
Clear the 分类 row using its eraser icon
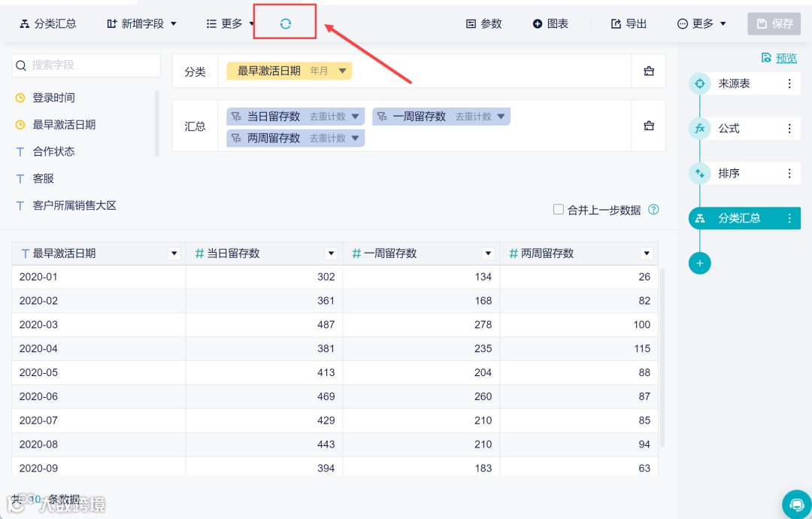[648, 71]
